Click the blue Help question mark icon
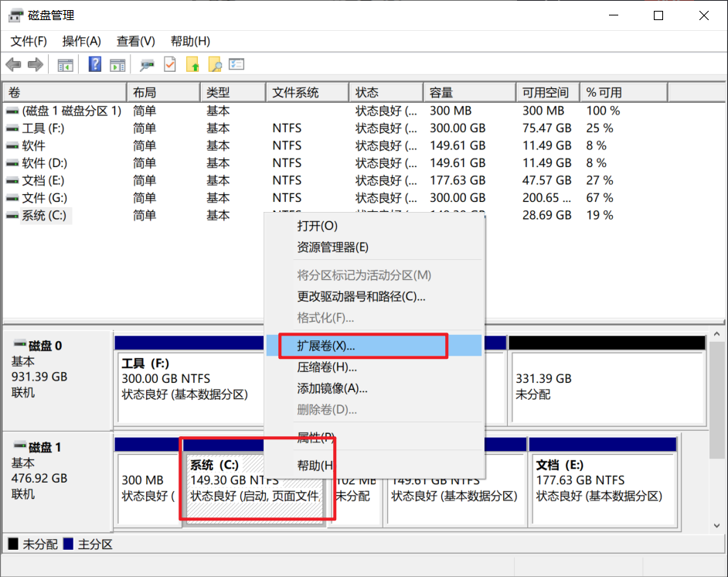The width and height of the screenshot is (728, 577). coord(95,65)
